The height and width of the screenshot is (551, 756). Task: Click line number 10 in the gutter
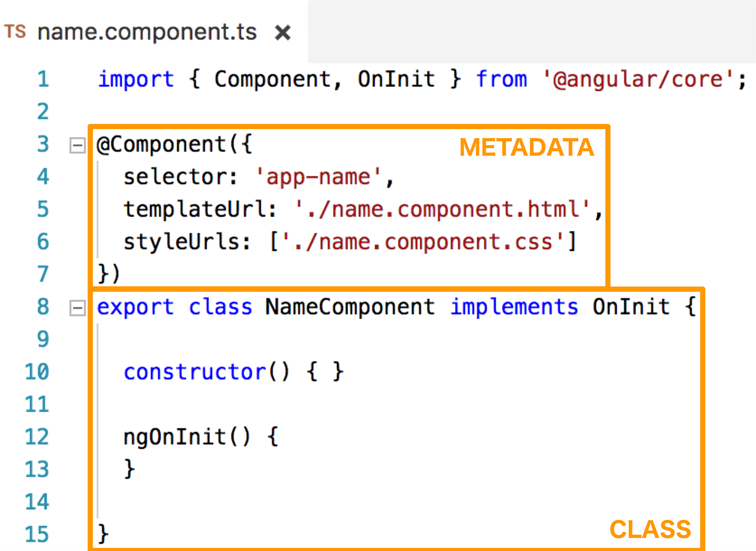click(x=36, y=372)
